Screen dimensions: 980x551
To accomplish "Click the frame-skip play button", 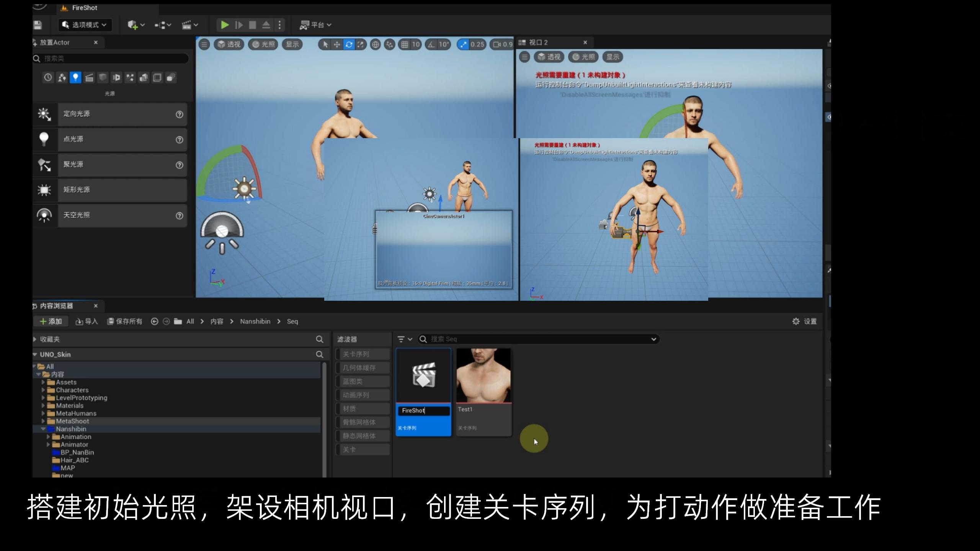I will tap(238, 25).
